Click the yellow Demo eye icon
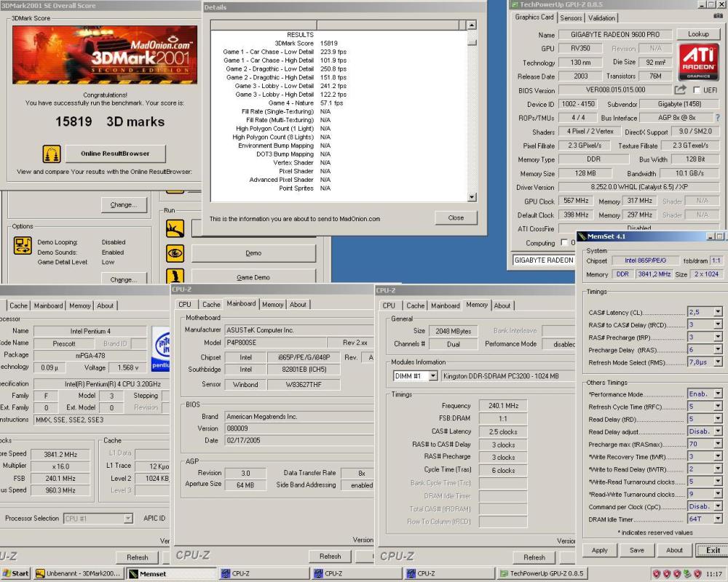728x582 pixels. [x=175, y=253]
